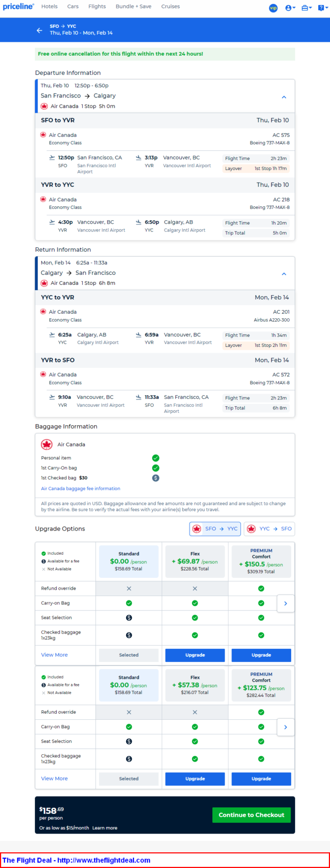Click Air Canada logo in Baggage Information
330x868 pixels.
click(47, 444)
